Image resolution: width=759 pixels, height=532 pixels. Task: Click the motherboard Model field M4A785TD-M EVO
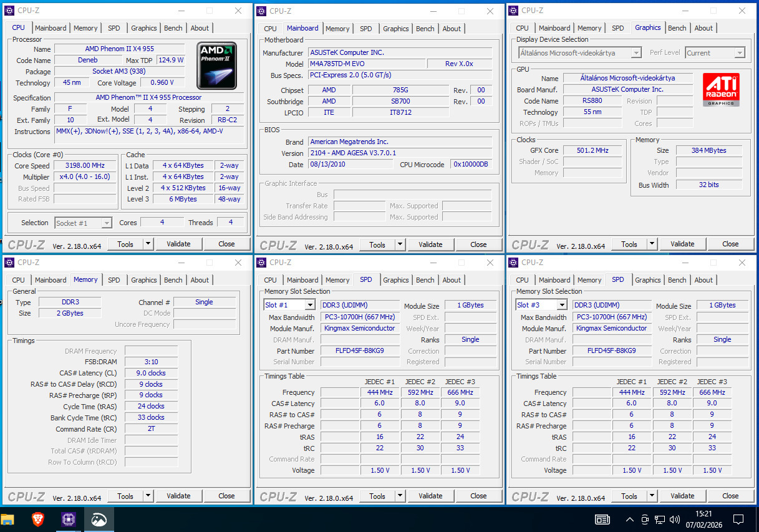pyautogui.click(x=367, y=64)
